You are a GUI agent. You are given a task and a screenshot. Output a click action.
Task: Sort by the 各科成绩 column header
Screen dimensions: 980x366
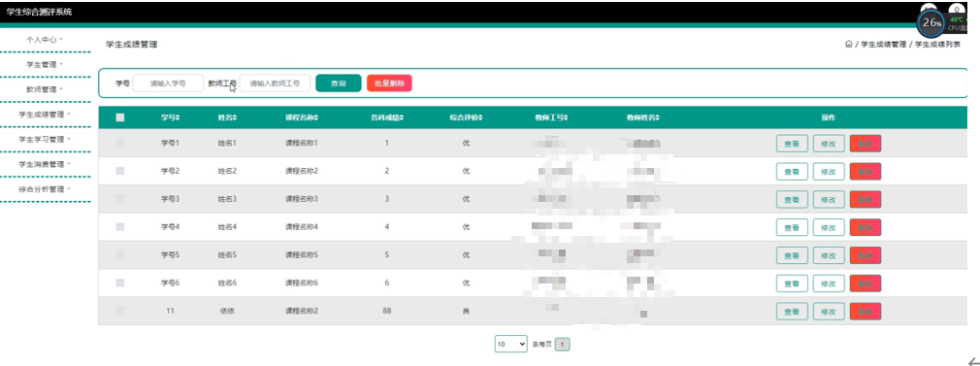[386, 117]
